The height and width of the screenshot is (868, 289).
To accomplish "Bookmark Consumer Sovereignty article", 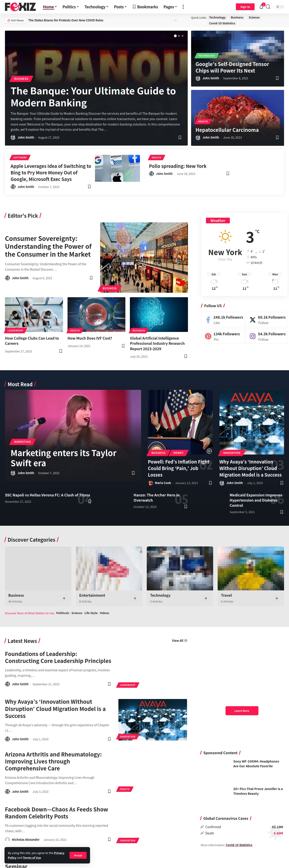I will 91,278.
